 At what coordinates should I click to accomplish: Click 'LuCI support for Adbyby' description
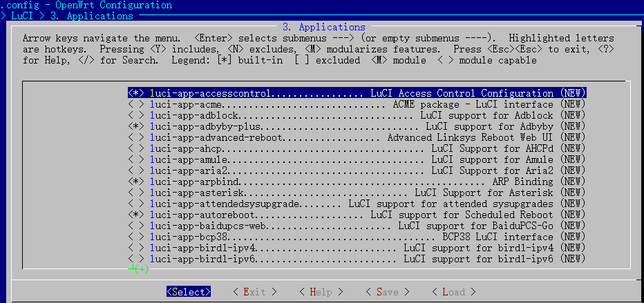[490, 126]
